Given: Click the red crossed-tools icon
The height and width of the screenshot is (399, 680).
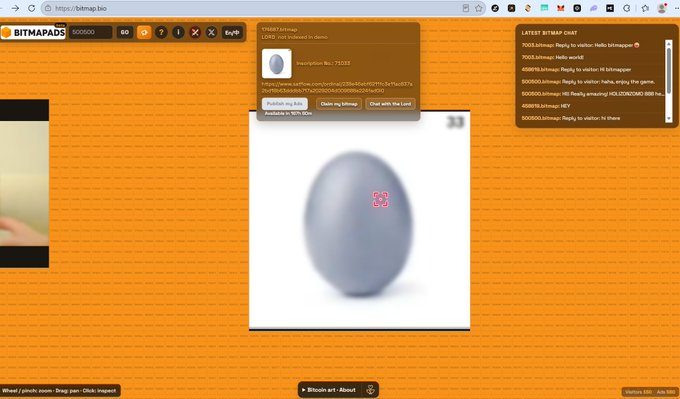Looking at the screenshot, I should point(195,33).
